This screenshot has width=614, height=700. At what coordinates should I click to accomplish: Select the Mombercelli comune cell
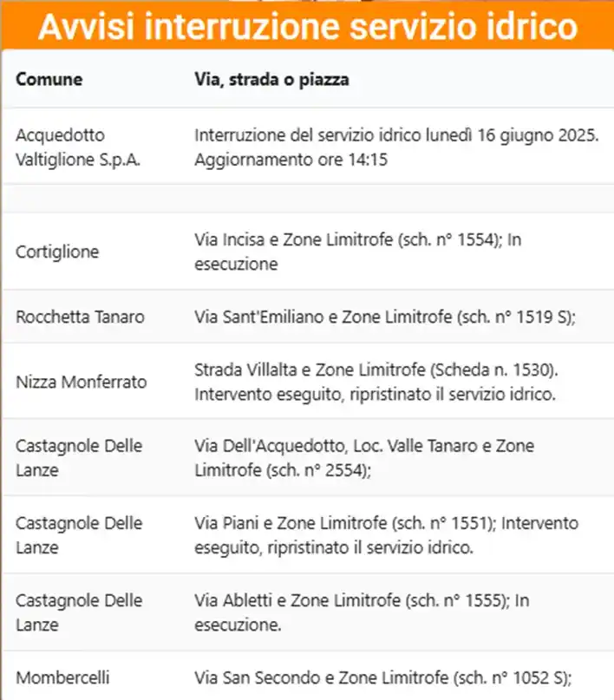62,677
